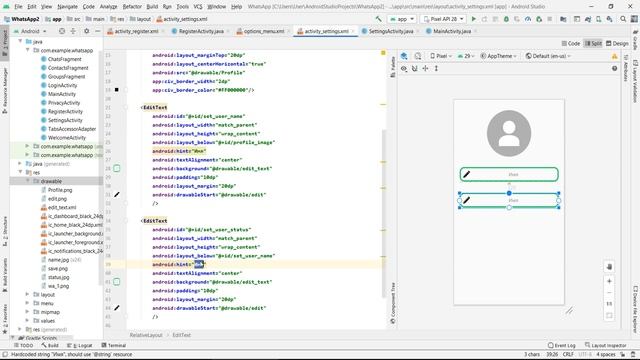
Task: Toggle View Options eye icon in design toolbar
Action: (x=404, y=69)
